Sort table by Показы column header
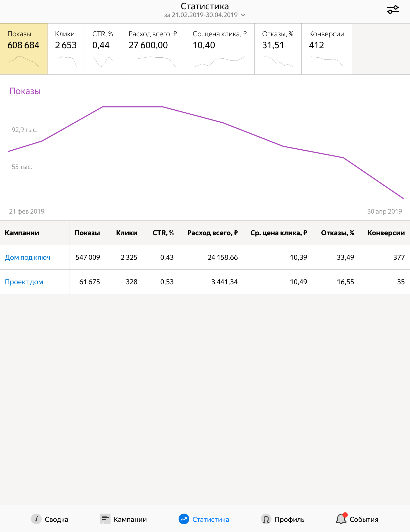This screenshot has width=410, height=532. pos(87,233)
